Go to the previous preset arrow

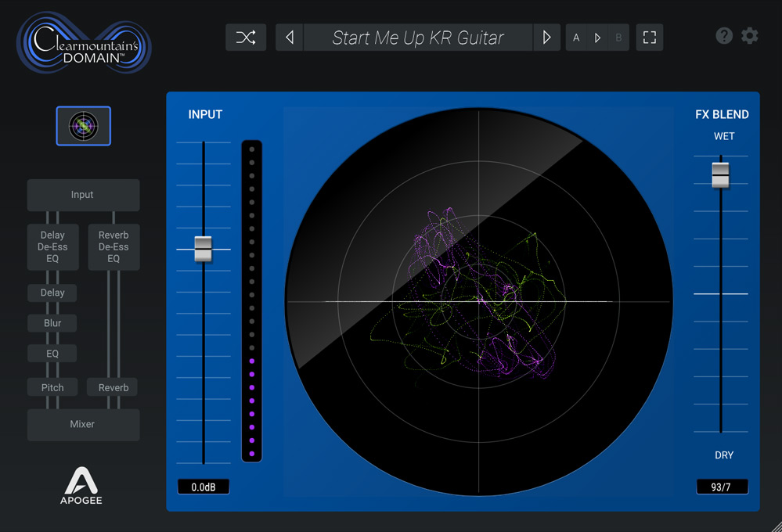(x=290, y=38)
